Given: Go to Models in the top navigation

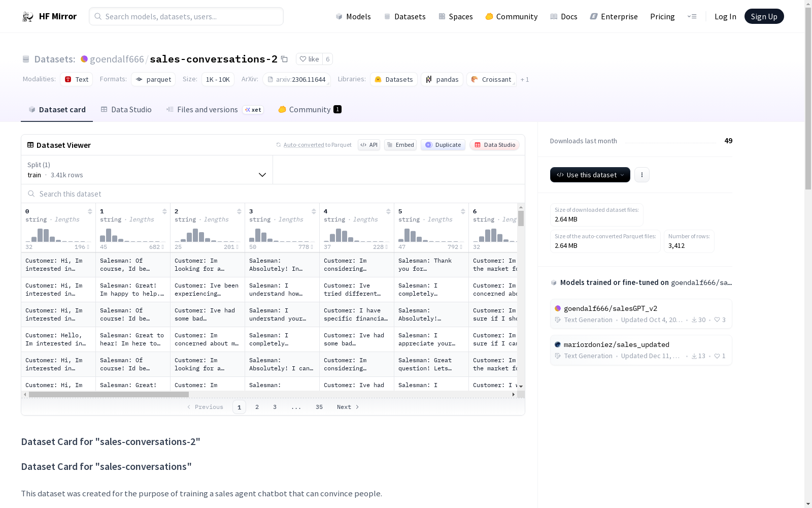Looking at the screenshot, I should (353, 16).
